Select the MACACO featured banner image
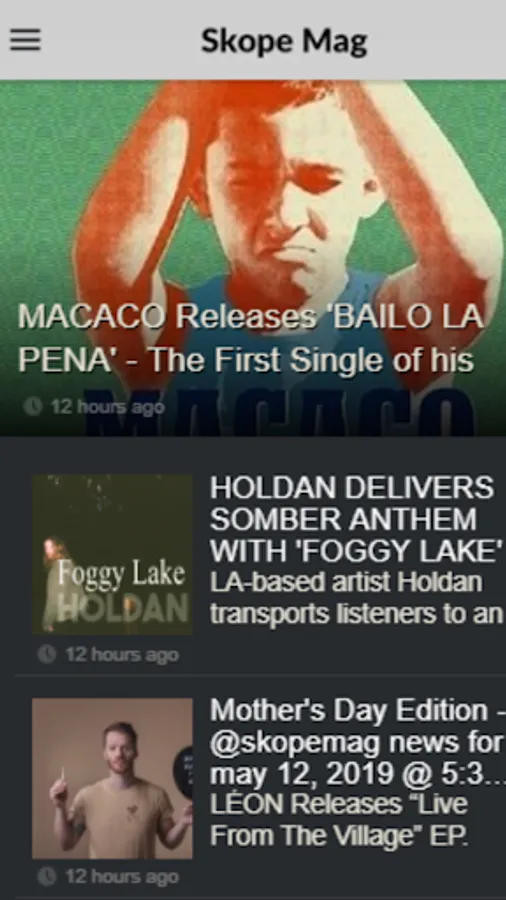 tap(253, 258)
